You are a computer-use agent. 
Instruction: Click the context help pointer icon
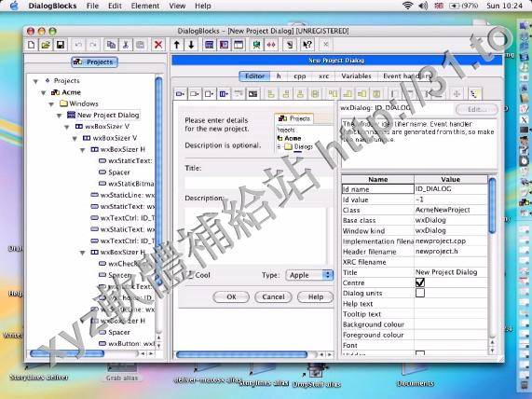[x=307, y=45]
